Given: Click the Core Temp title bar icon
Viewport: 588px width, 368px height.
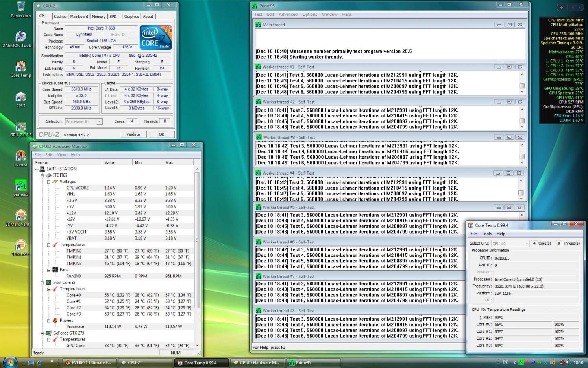Looking at the screenshot, I should coord(471,225).
